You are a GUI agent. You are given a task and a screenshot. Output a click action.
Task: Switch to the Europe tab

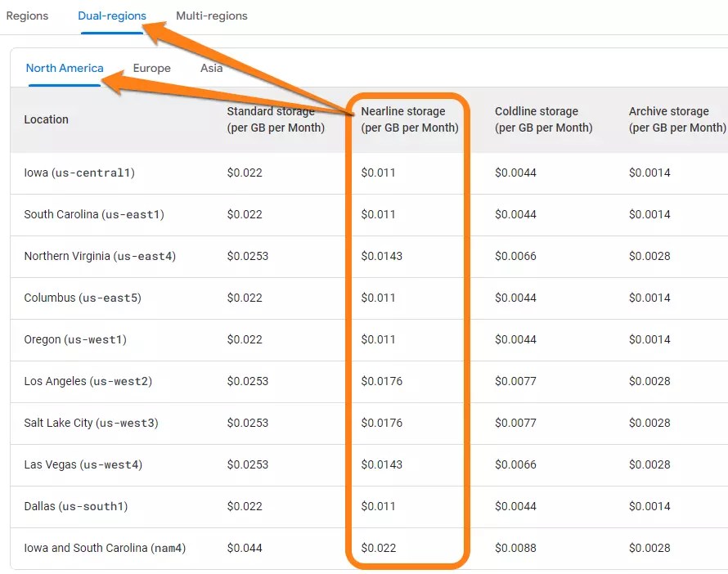click(151, 68)
